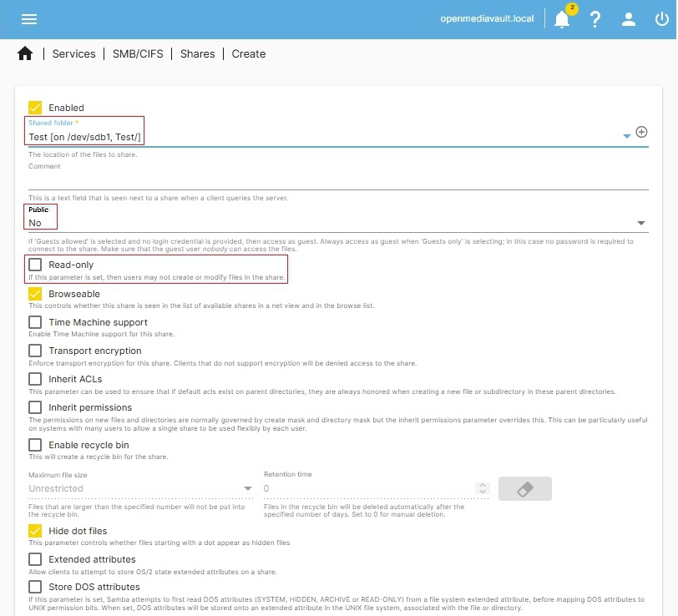Click the help question mark icon

tap(595, 19)
